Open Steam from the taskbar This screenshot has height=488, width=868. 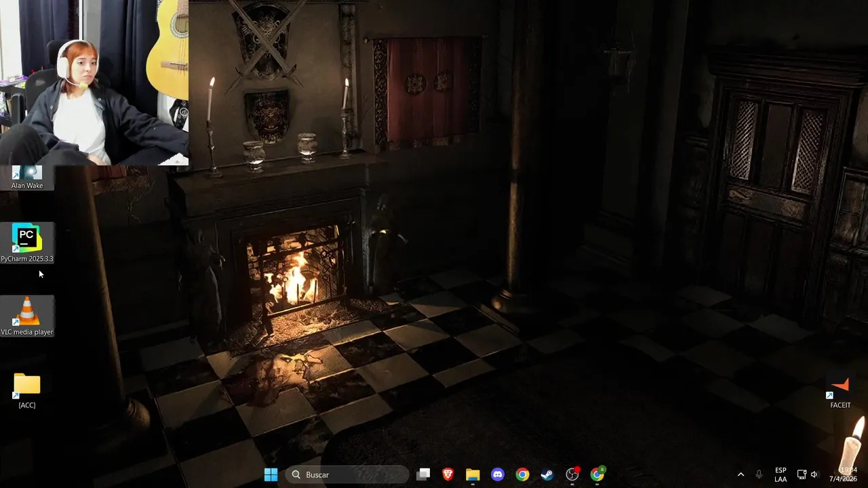pos(547,474)
